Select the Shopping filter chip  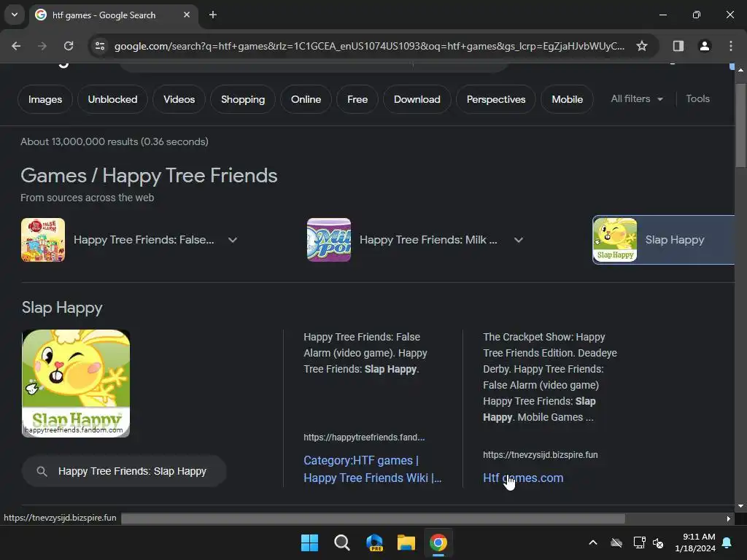(243, 99)
